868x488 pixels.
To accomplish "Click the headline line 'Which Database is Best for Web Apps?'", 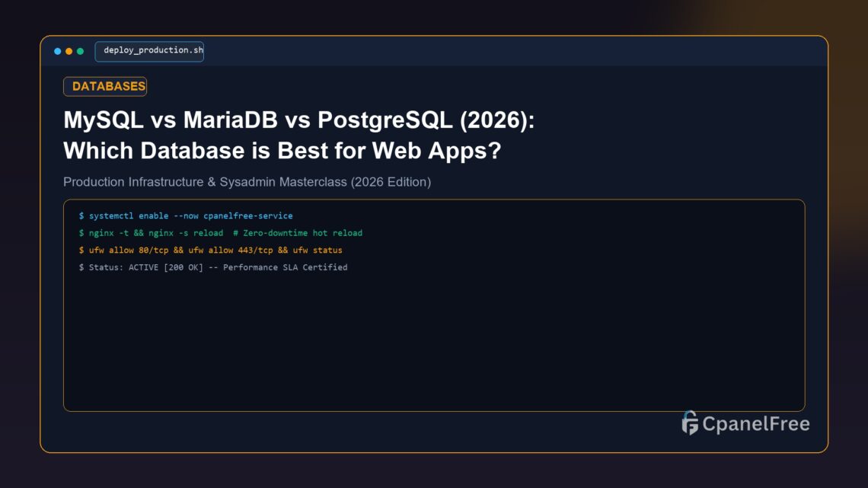I will 282,151.
